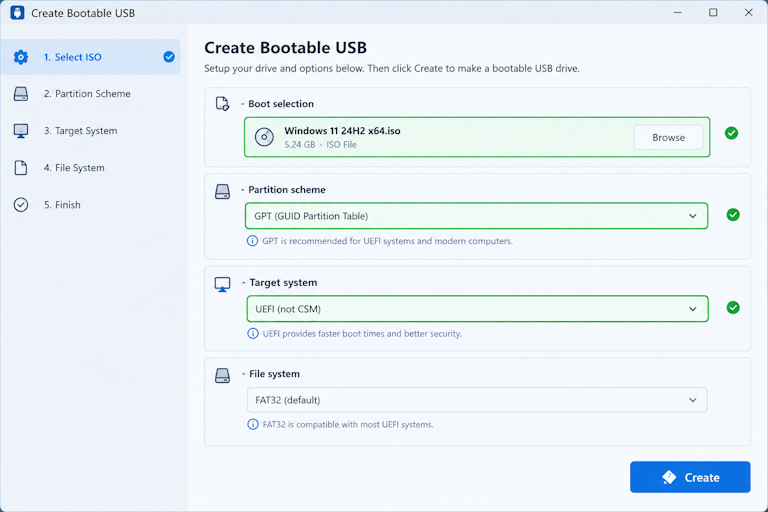Click the circled check icon beside Finish step
Image resolution: width=768 pixels, height=512 pixels.
(x=21, y=205)
